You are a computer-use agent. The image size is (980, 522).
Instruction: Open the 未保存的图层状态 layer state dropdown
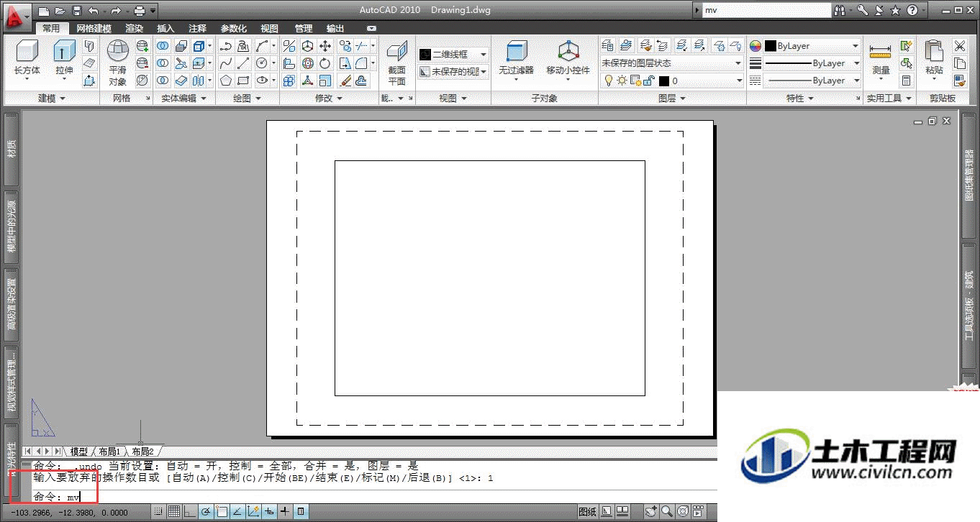point(671,63)
